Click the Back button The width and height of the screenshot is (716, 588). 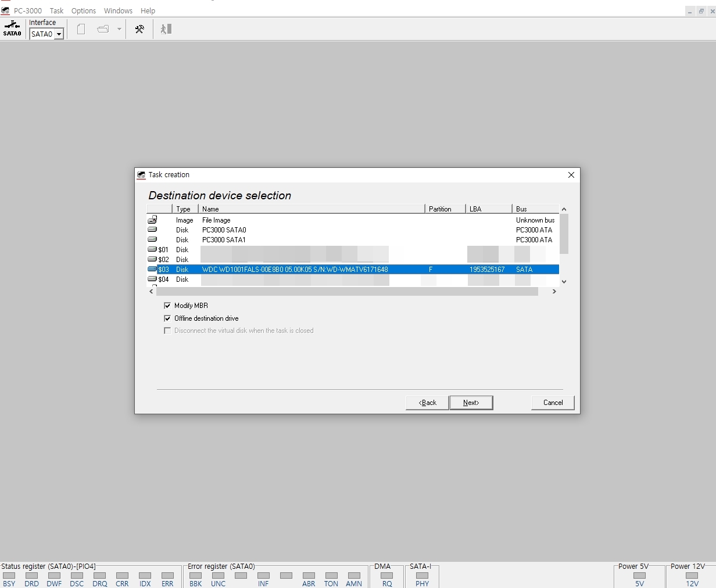pos(427,403)
